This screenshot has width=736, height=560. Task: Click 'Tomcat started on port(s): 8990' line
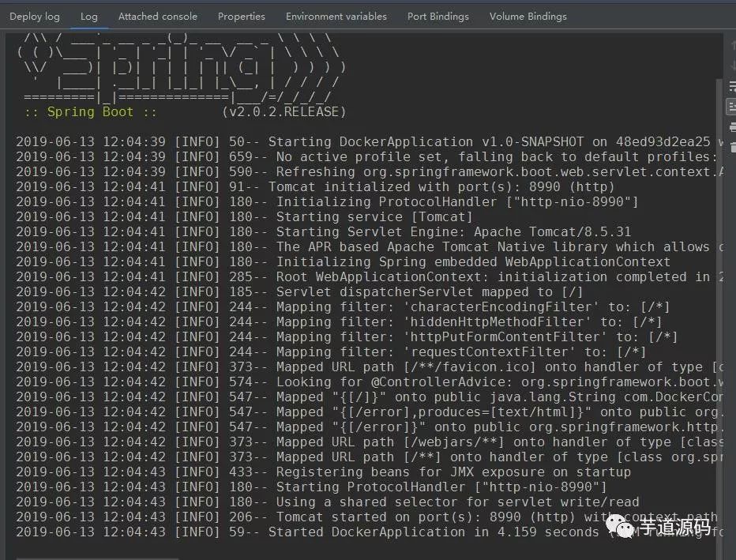click(367, 517)
